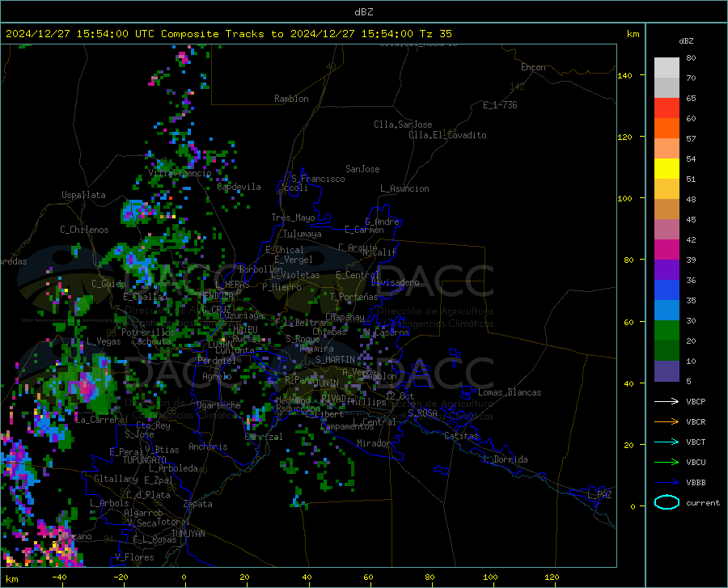Click the 'TUNUYAN' label on map

pos(188,533)
